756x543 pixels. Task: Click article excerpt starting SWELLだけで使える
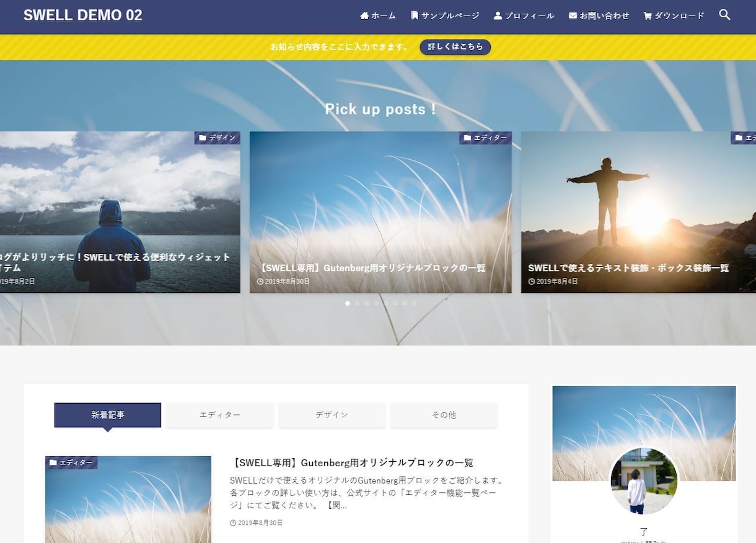[x=367, y=493]
